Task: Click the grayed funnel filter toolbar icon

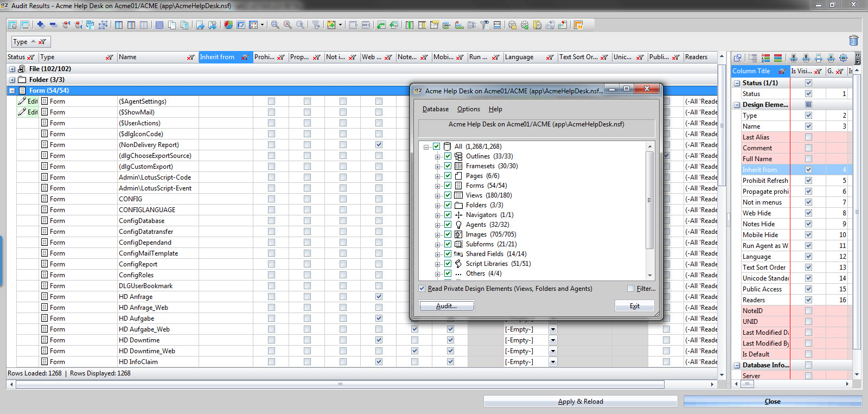Action: click(316, 25)
